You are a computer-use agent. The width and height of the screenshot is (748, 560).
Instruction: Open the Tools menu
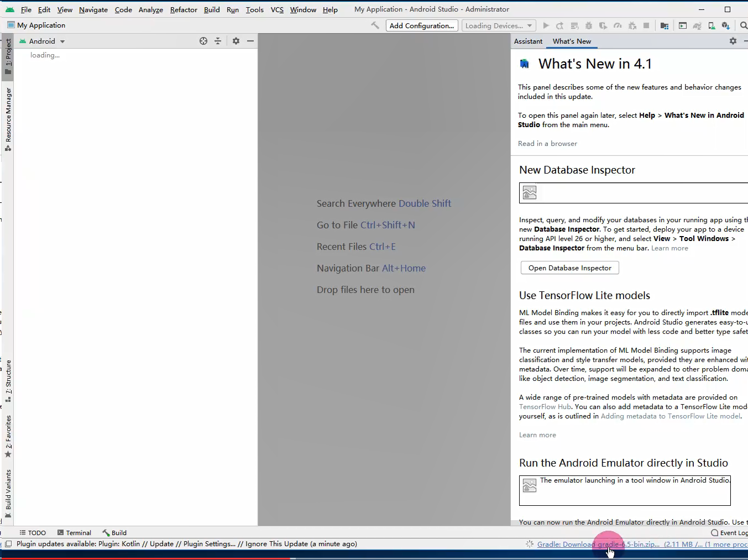click(x=255, y=9)
